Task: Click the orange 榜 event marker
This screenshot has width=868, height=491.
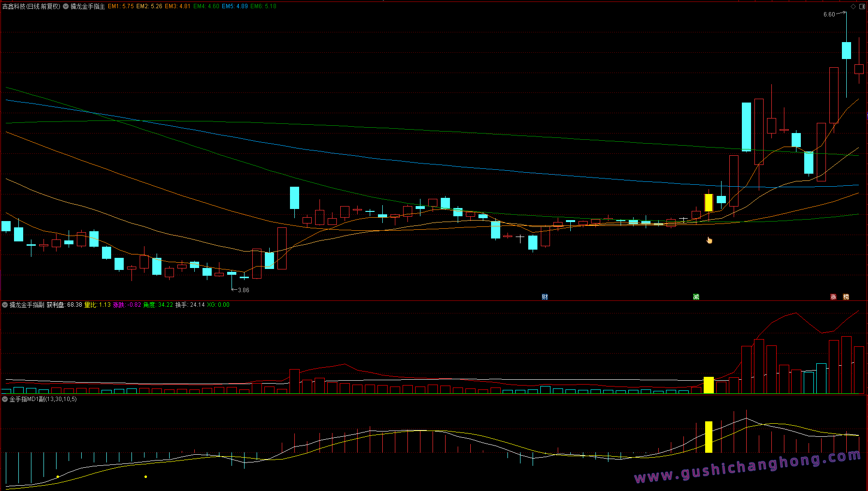Action: point(846,297)
